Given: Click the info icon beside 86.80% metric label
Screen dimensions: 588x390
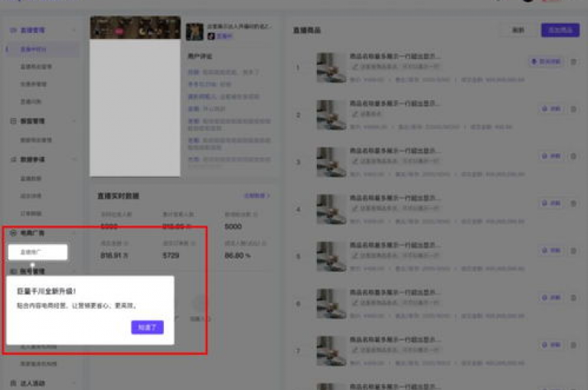Looking at the screenshot, I should pyautogui.click(x=264, y=243).
